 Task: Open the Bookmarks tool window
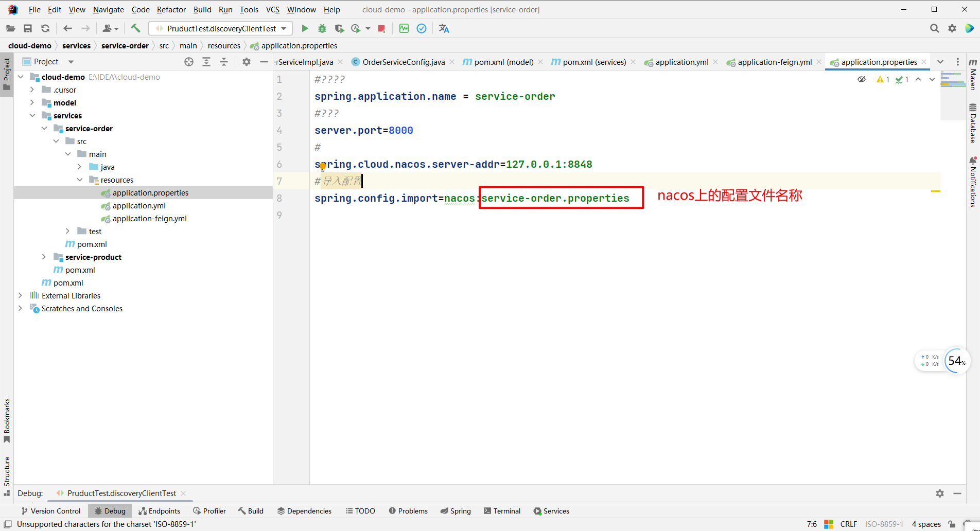pos(7,420)
